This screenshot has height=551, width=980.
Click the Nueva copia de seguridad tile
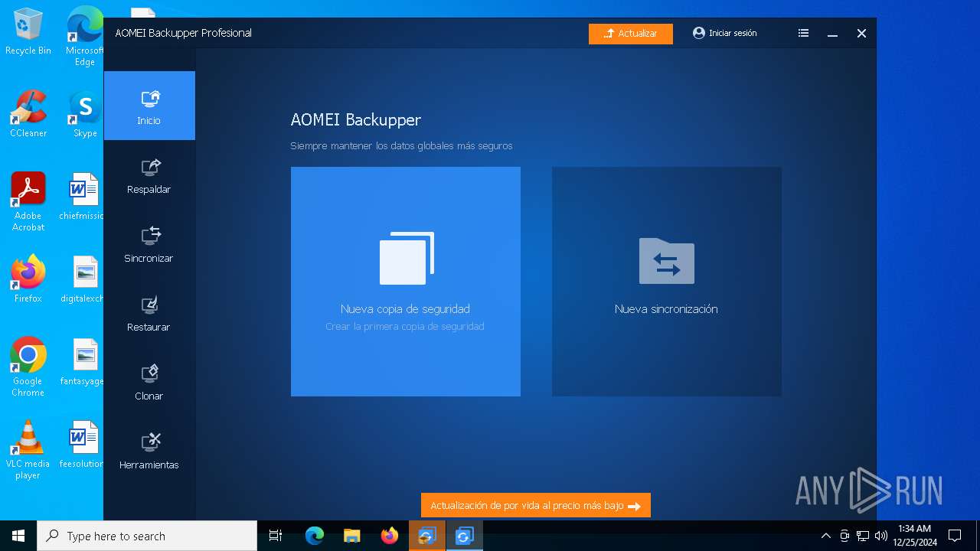[406, 282]
